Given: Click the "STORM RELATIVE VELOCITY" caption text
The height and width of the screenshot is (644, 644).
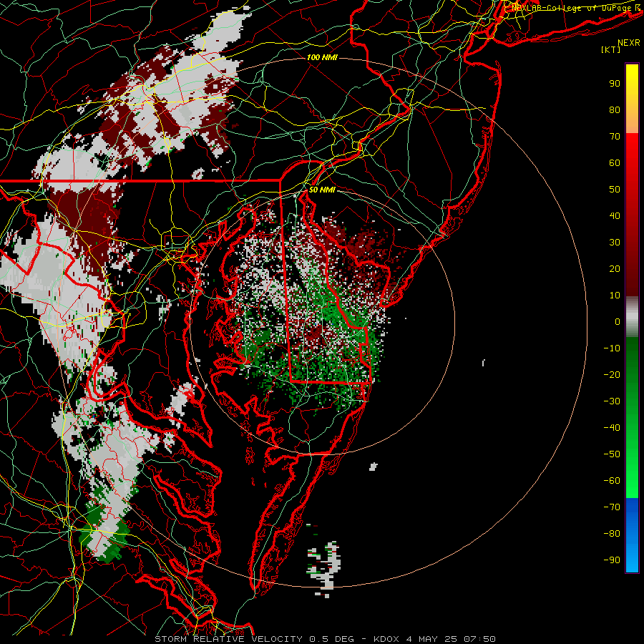Looking at the screenshot, I should [x=229, y=639].
